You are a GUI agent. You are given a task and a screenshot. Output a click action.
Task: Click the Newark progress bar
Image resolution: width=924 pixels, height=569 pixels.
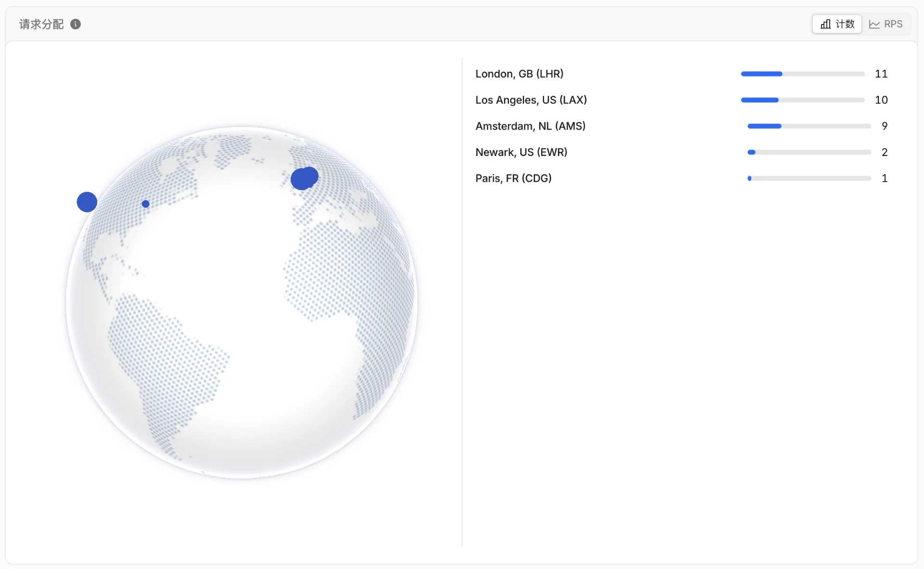[809, 152]
